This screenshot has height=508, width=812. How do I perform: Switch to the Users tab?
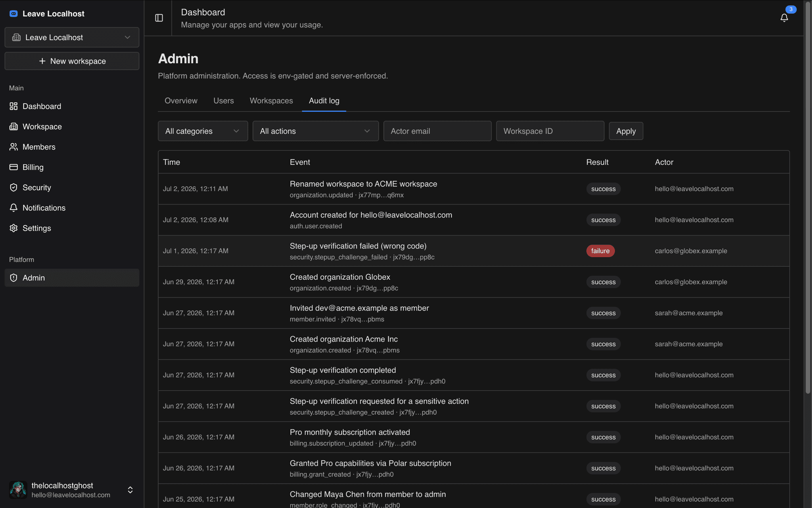click(x=224, y=101)
